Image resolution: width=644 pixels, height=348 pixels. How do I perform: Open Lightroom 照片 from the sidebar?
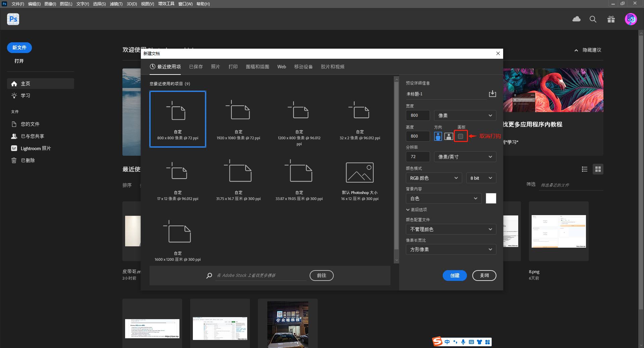point(35,148)
